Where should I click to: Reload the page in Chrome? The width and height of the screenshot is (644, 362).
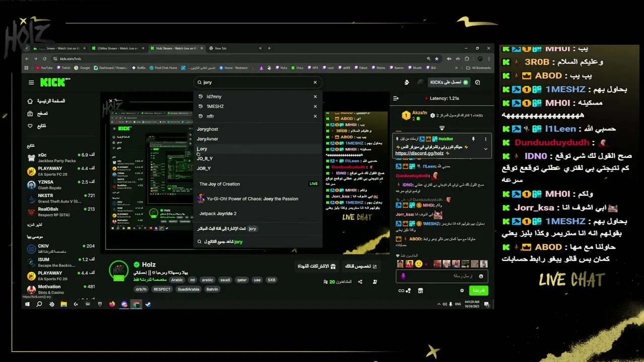click(x=44, y=59)
